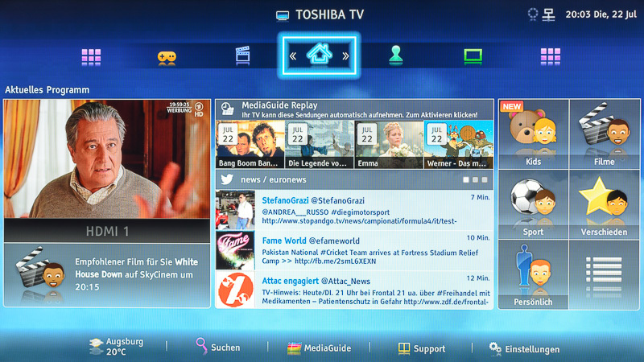This screenshot has height=362, width=644.
Task: Open the list view tile below Verschieden
Action: [x=605, y=274]
